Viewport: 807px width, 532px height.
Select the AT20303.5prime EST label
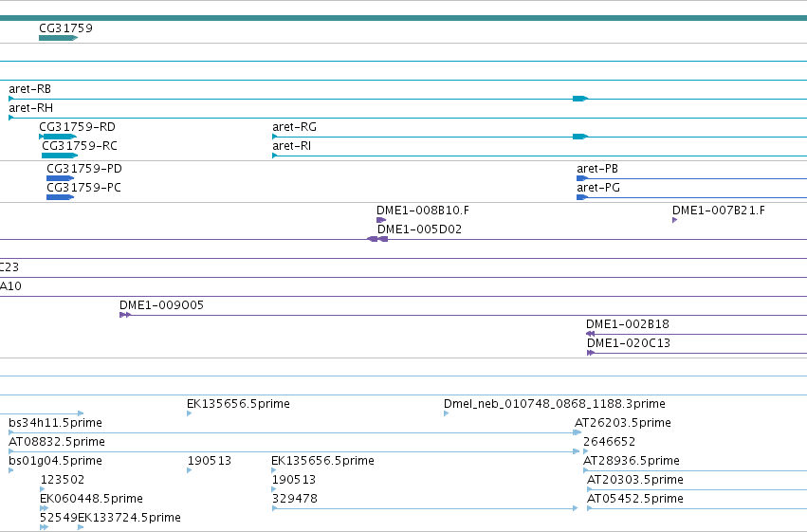635,480
